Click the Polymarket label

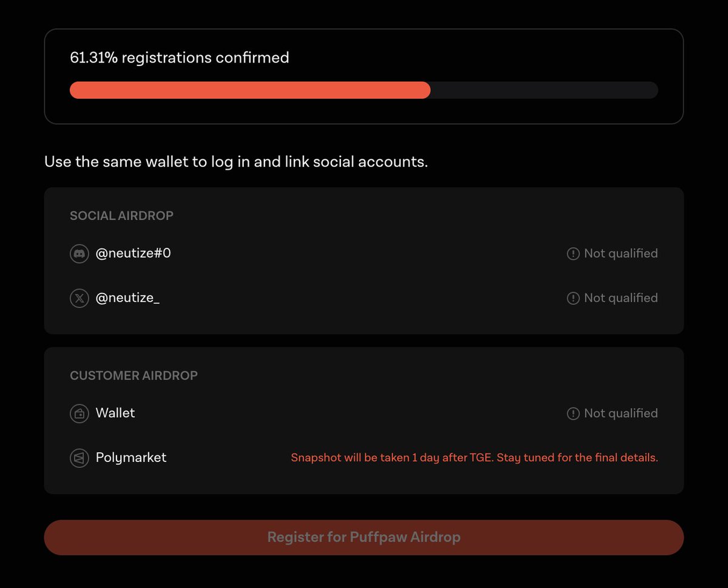pyautogui.click(x=131, y=458)
